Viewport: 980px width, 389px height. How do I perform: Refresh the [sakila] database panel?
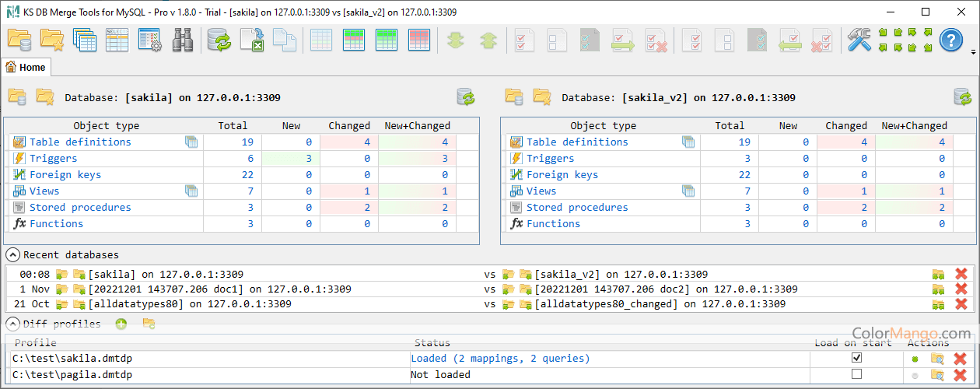(466, 97)
